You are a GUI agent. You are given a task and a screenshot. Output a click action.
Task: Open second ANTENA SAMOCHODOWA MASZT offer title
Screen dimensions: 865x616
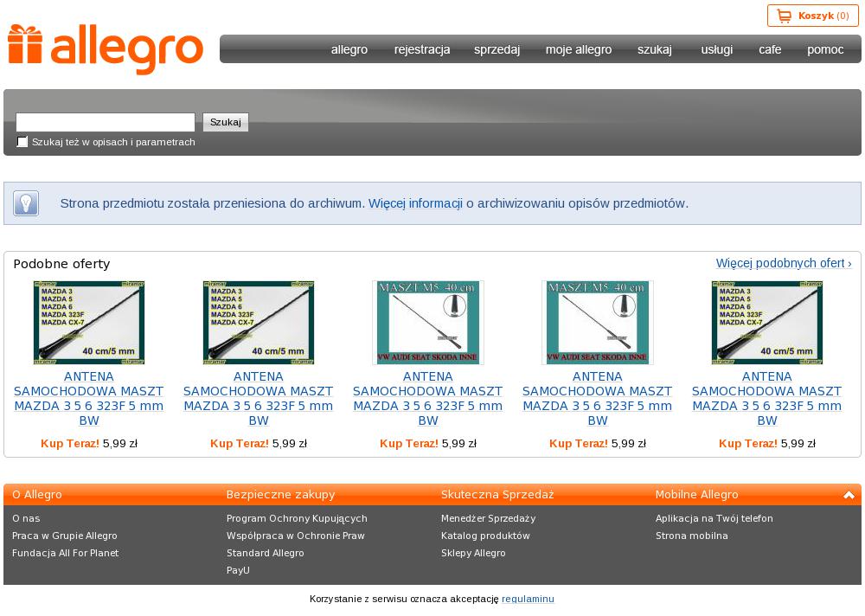click(258, 399)
